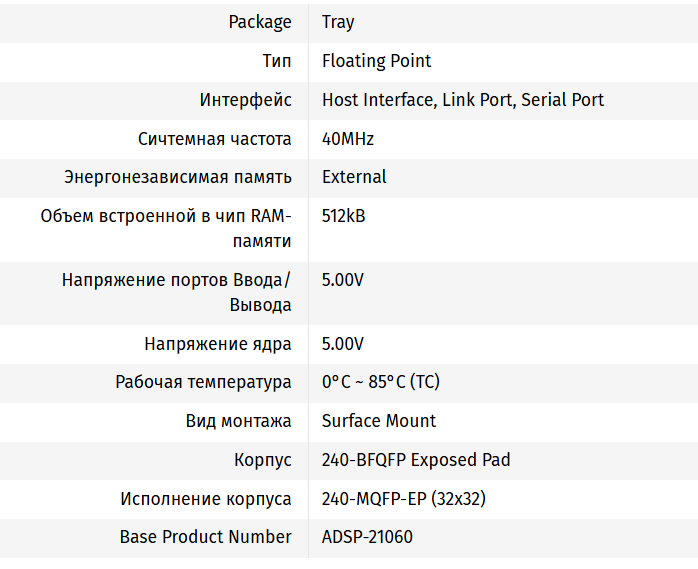698x569 pixels.
Task: Click the "External" memory value
Action: [354, 177]
